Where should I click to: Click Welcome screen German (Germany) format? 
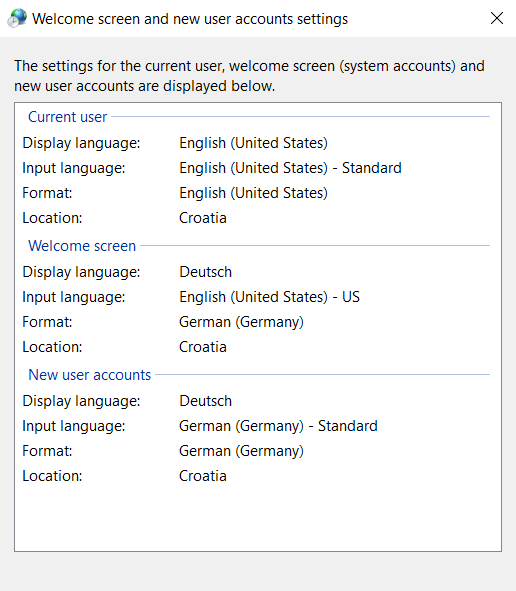(x=241, y=322)
